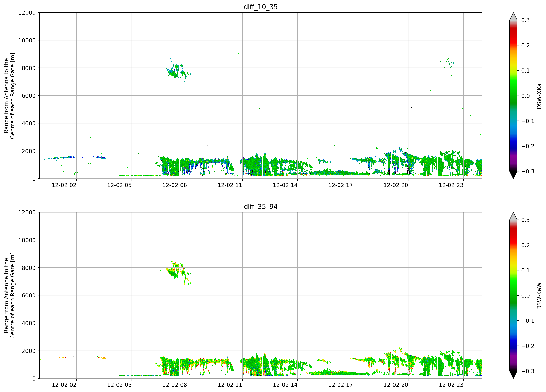Click the 12-02 11 time tick under diff_35_94
The width and height of the screenshot is (546, 392).
point(230,385)
